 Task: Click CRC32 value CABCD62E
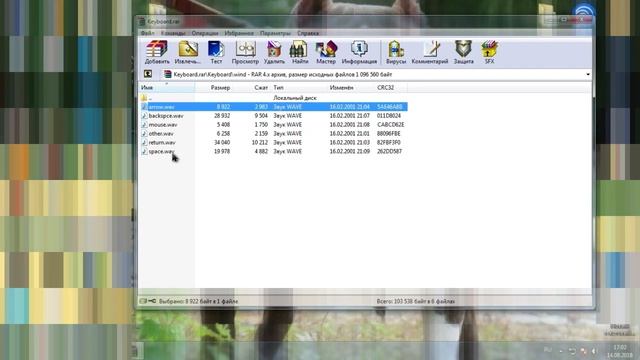[391, 125]
